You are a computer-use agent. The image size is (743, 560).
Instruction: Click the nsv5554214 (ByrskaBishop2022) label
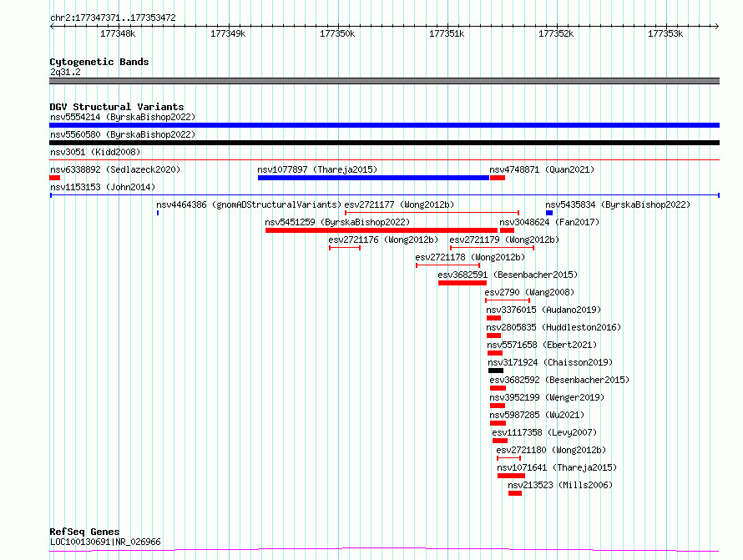coord(123,117)
